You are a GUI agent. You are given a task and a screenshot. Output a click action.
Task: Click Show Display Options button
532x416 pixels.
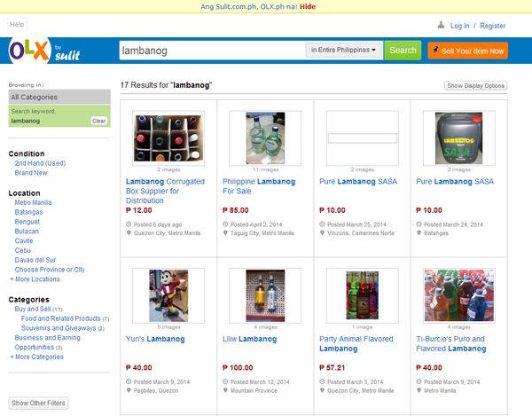point(475,86)
